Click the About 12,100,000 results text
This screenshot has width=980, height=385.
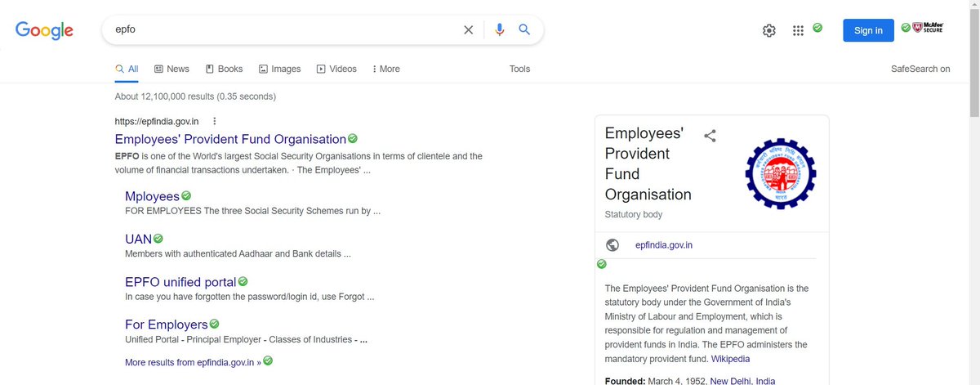[195, 96]
